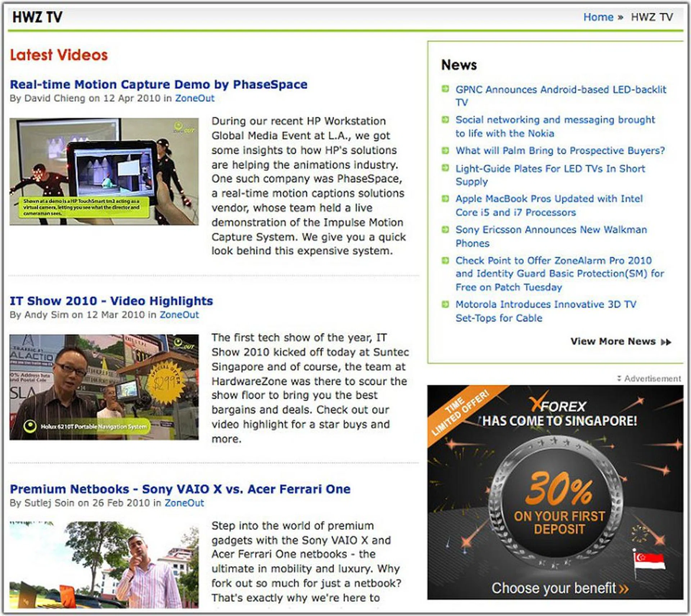Click the small arrow icon beside Advertisement label
The image size is (691, 616).
pyautogui.click(x=619, y=379)
